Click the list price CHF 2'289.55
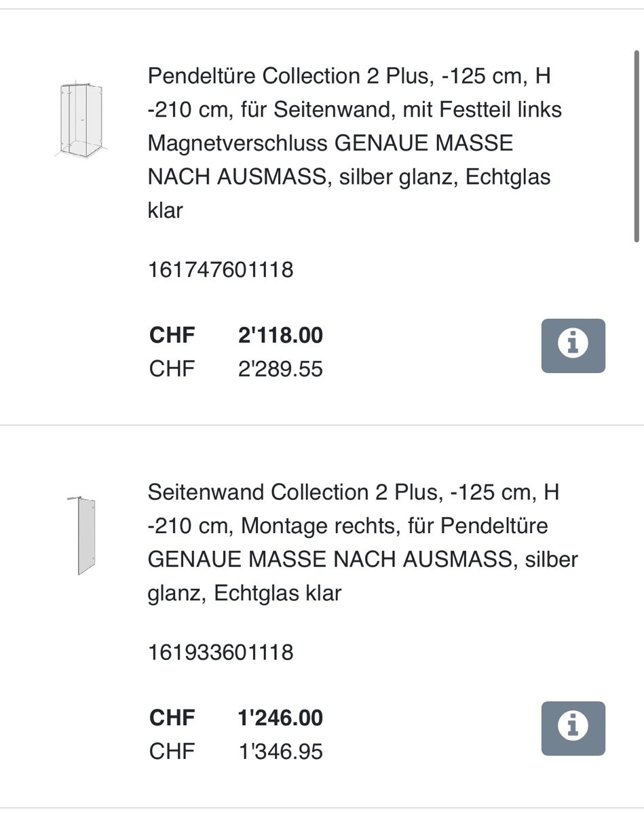 click(x=280, y=369)
